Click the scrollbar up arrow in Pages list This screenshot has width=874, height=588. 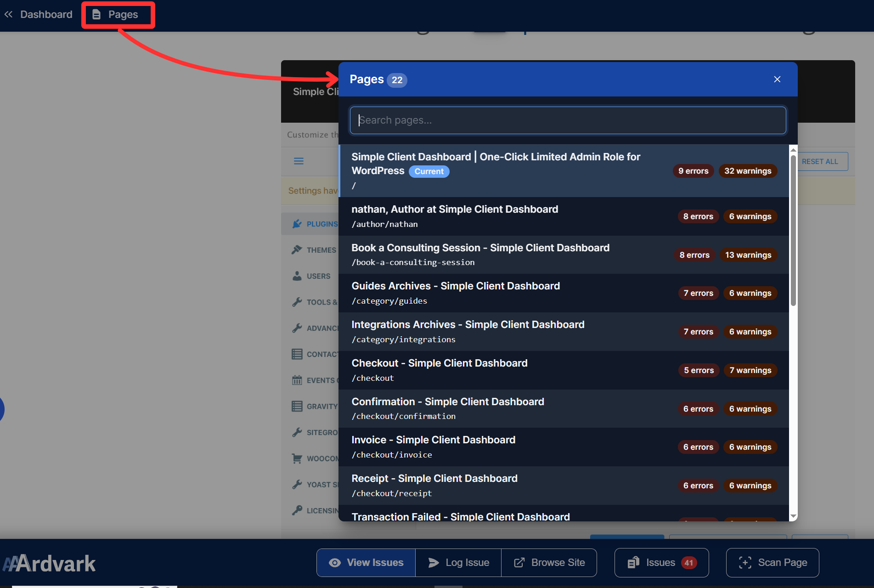pyautogui.click(x=793, y=150)
